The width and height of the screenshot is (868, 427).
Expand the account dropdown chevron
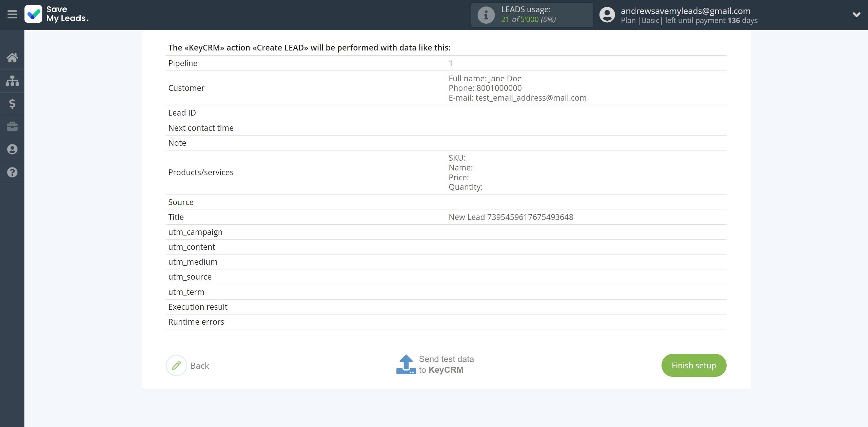coord(856,15)
